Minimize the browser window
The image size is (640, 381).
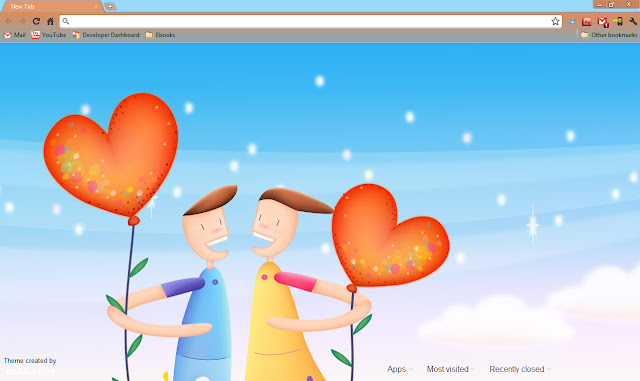599,4
